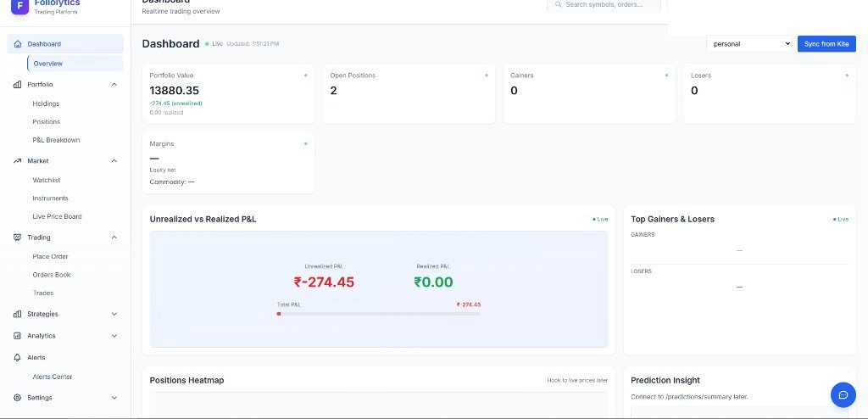The height and width of the screenshot is (419, 868).
Task: Click the search symbols input field
Action: 604,4
